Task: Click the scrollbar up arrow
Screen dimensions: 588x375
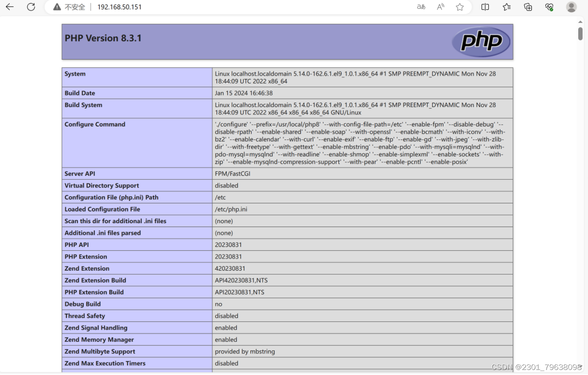Action: [x=580, y=22]
